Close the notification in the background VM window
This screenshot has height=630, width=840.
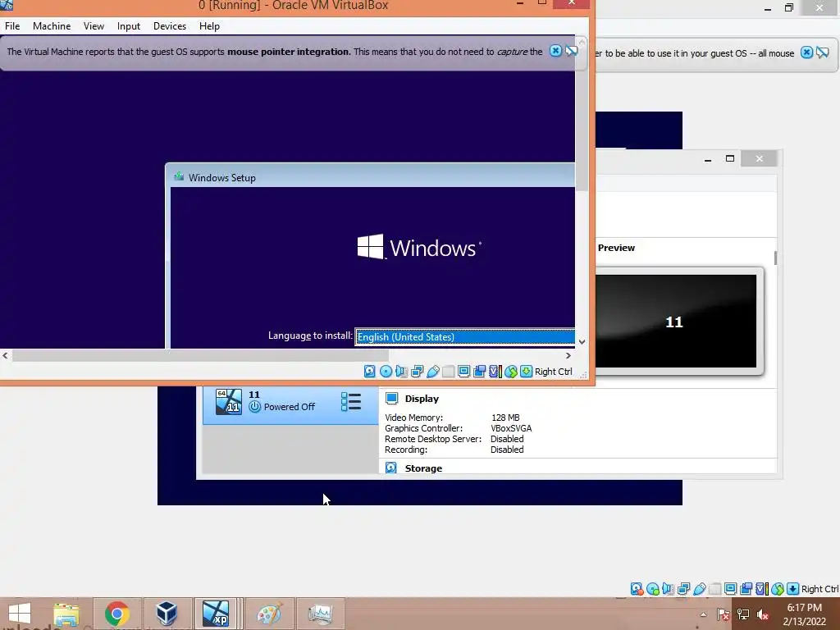pyautogui.click(x=806, y=52)
